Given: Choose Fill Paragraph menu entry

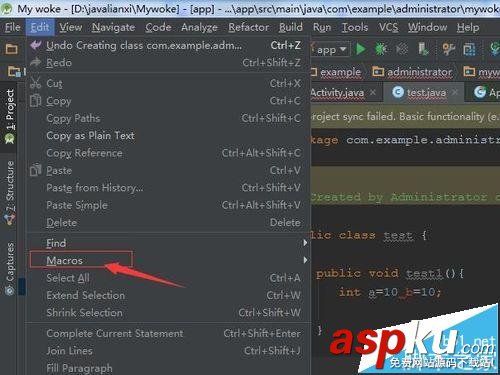Looking at the screenshot, I should (x=168, y=368).
